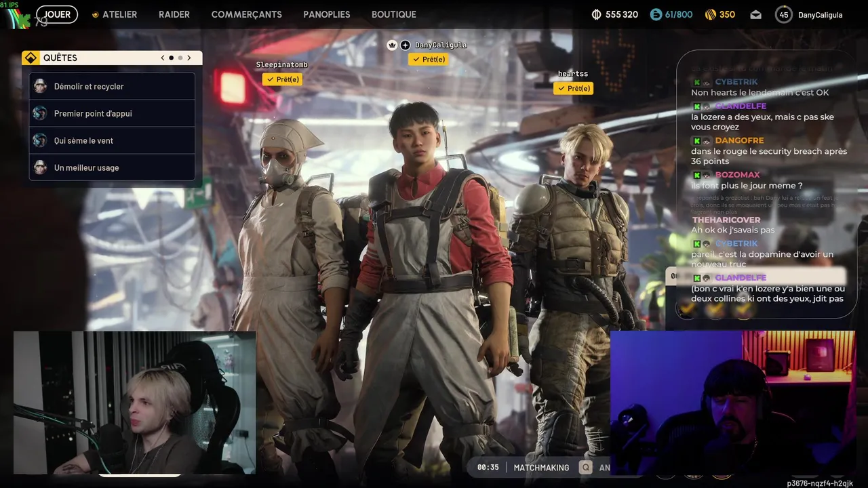Open the PANOPLIES tab

(x=327, y=14)
